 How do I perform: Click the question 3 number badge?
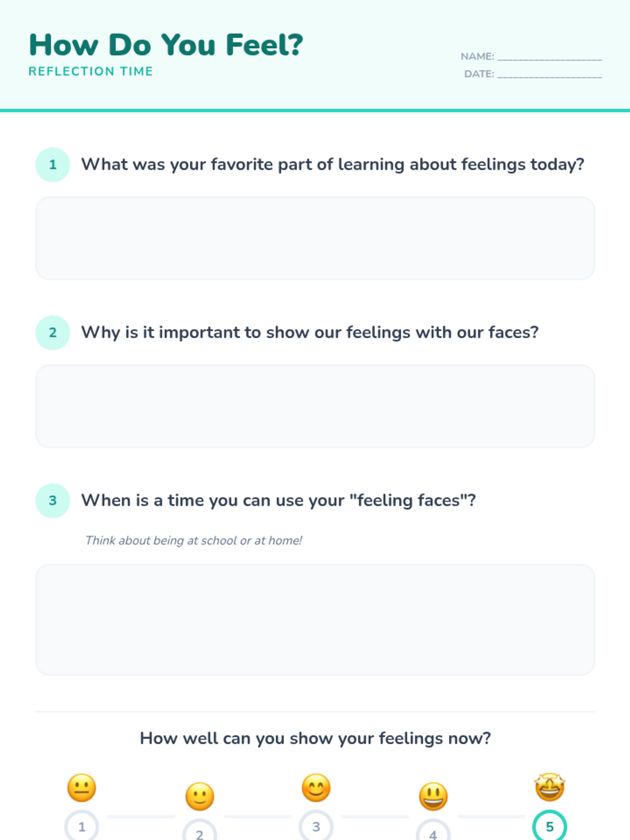click(52, 501)
